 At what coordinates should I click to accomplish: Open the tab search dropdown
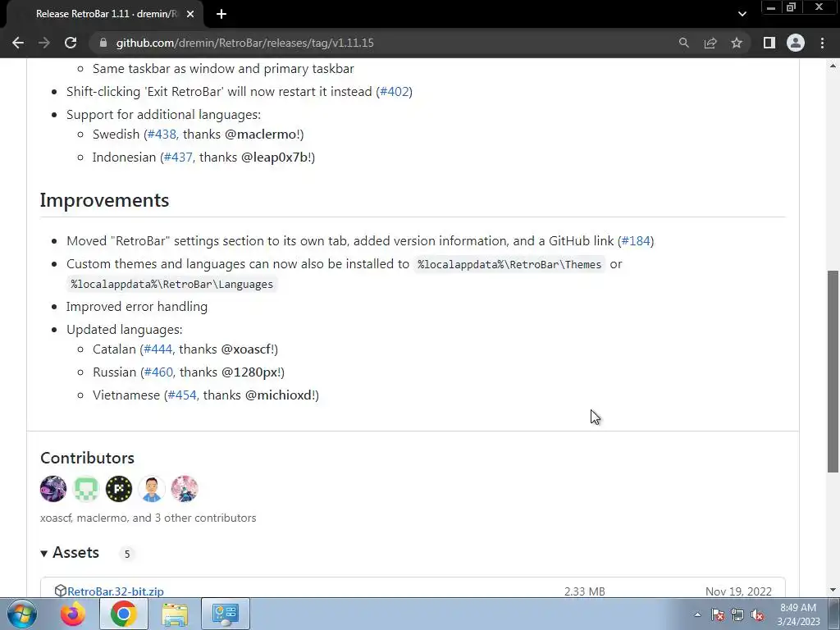click(x=742, y=14)
